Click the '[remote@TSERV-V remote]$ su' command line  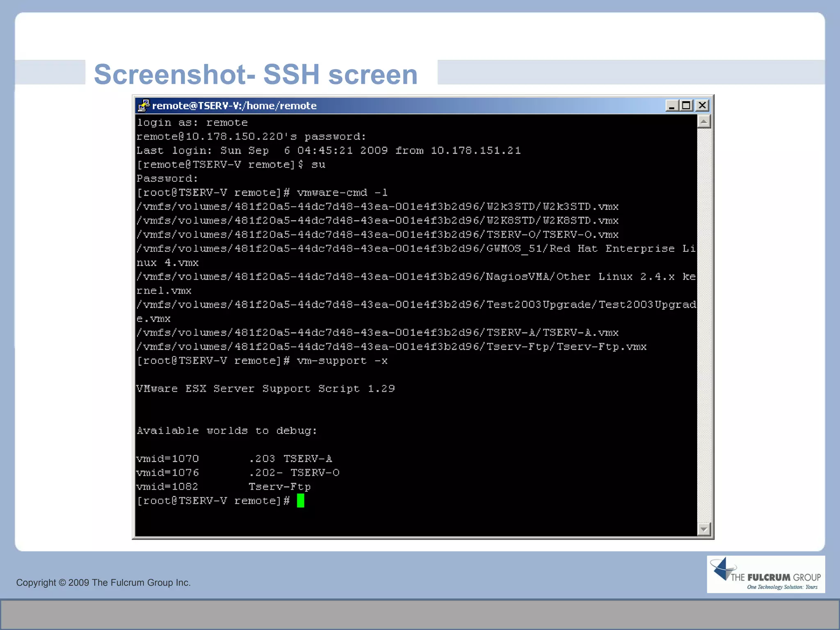(231, 164)
